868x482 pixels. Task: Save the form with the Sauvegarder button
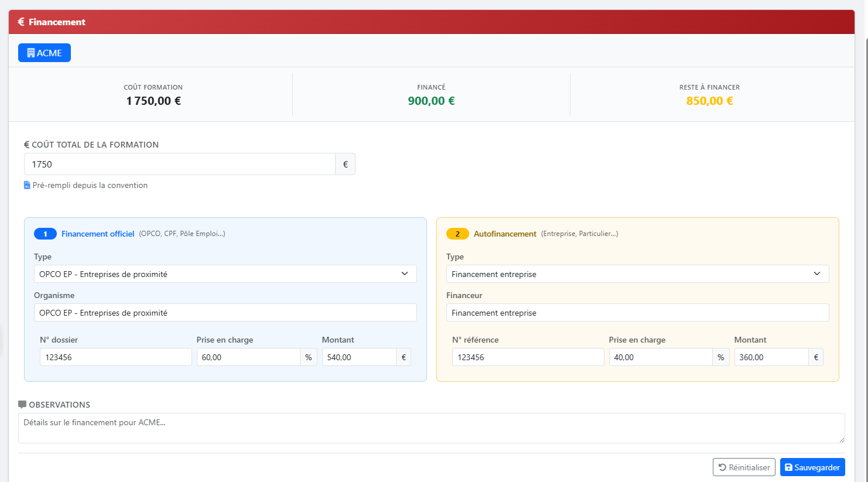pos(812,467)
